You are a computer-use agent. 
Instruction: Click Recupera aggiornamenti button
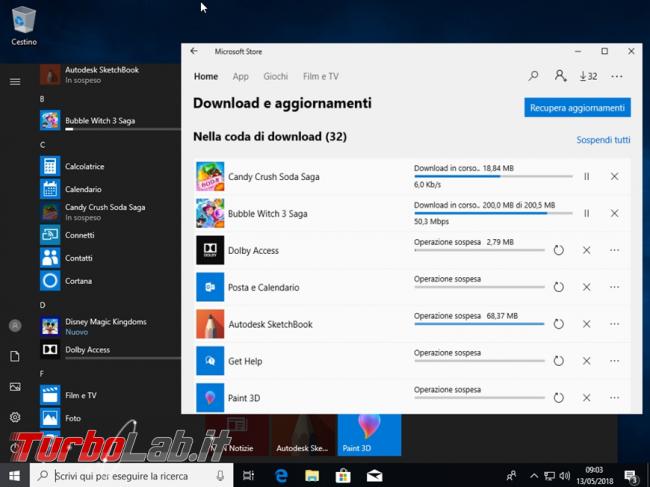tap(577, 108)
